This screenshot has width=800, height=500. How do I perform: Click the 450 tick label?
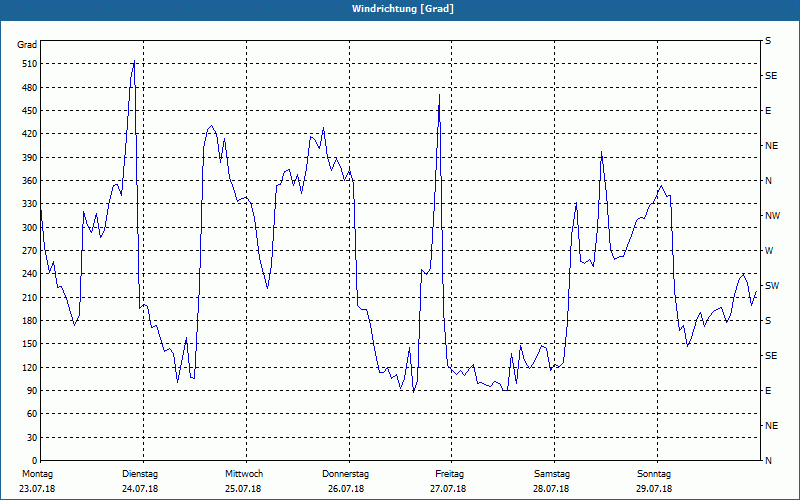[x=29, y=111]
